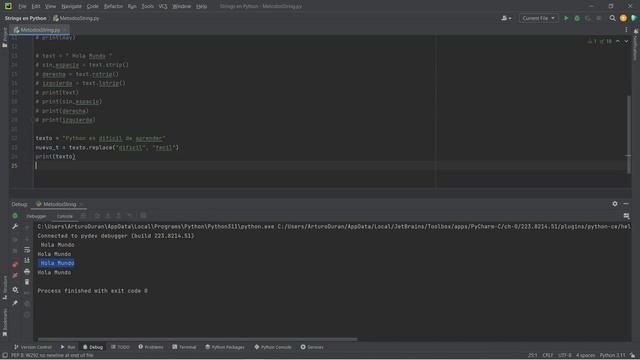
Task: Switch to the Console tab in Debug panel
Action: click(64, 216)
